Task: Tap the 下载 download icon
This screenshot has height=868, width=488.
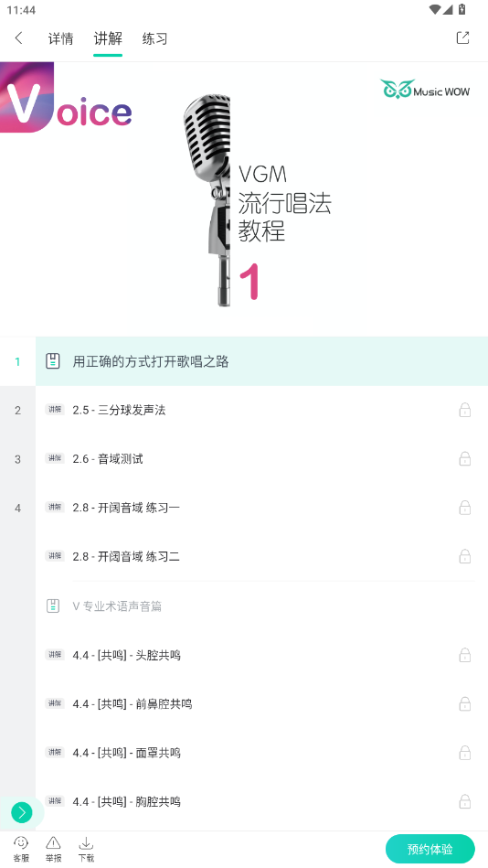Action: pos(86,849)
